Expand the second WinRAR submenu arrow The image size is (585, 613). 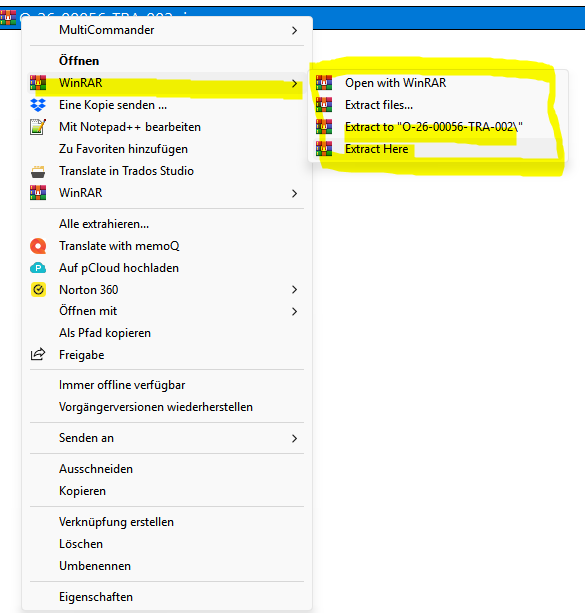click(294, 193)
